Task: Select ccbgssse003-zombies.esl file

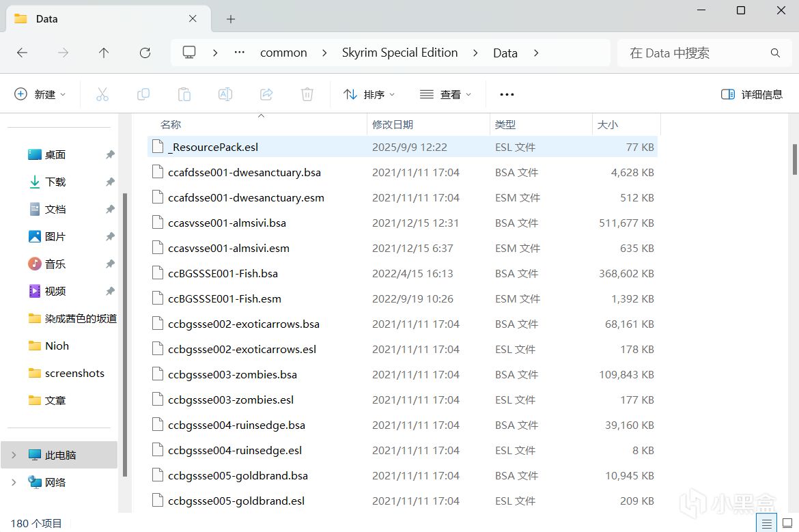Action: (402, 400)
